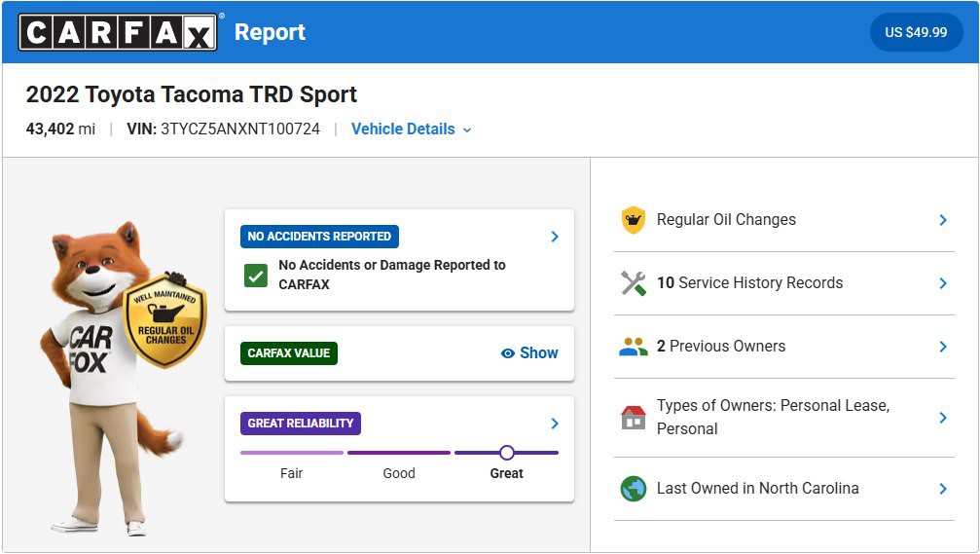Click the Great reliability label
The width and height of the screenshot is (980, 554).
click(506, 473)
